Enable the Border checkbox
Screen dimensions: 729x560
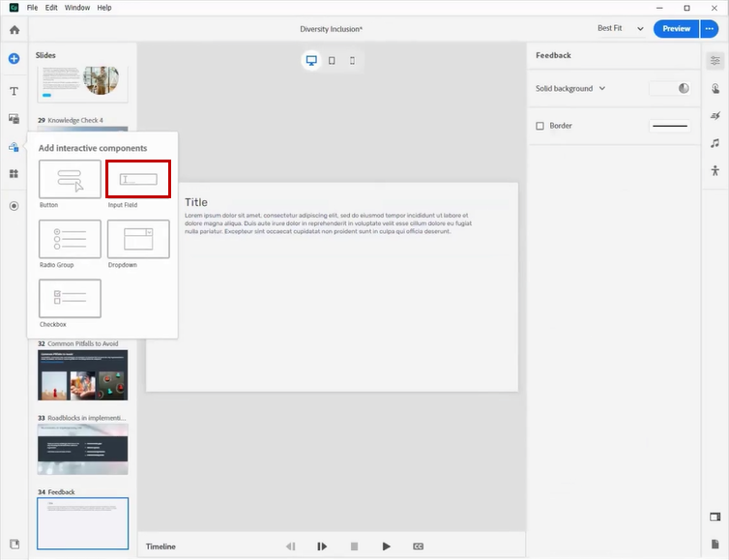click(x=539, y=126)
